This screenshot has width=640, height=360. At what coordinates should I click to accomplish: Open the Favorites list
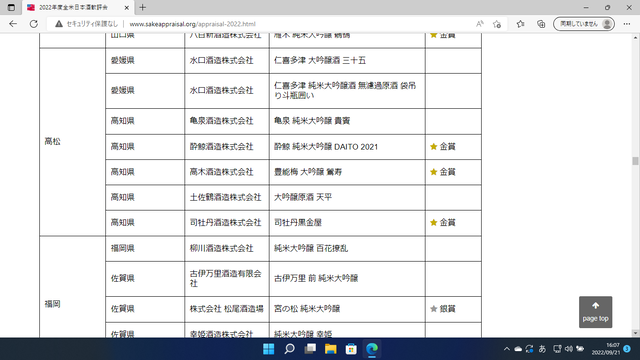[x=520, y=24]
